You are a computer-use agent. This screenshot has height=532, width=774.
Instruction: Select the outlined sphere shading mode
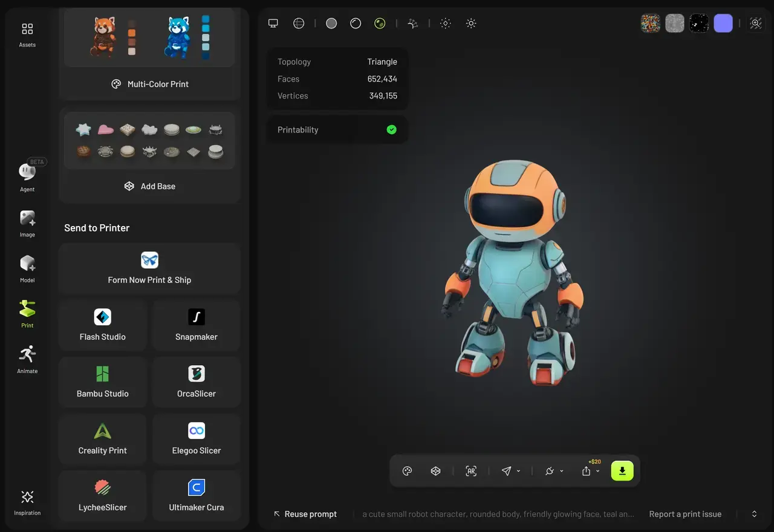tap(356, 23)
